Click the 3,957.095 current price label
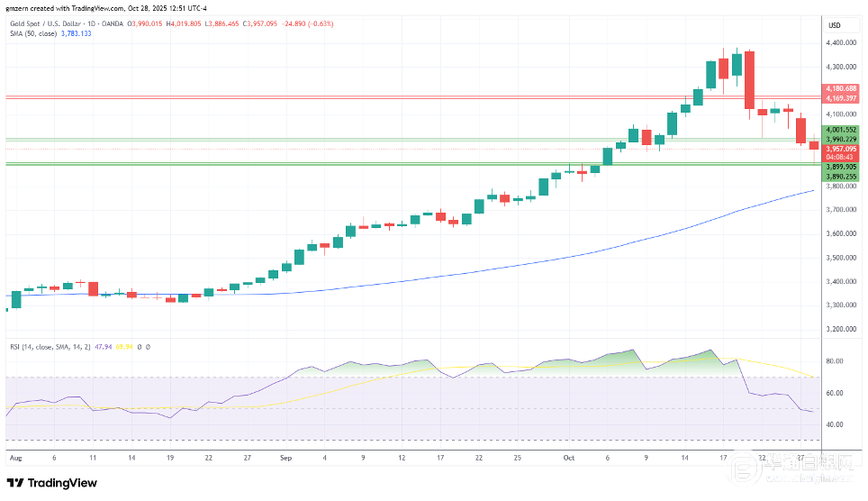The height and width of the screenshot is (501, 868). 840,148
